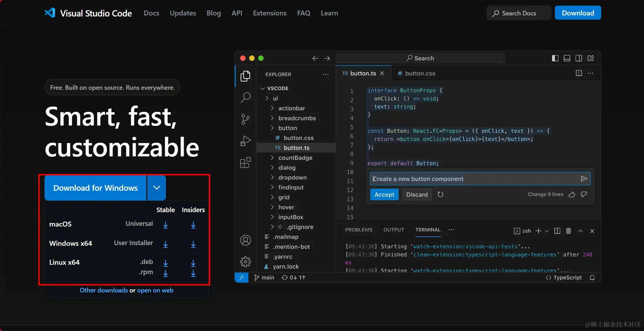The height and width of the screenshot is (331, 644).
Task: Open the 'open on web' link
Action: pyautogui.click(x=155, y=290)
